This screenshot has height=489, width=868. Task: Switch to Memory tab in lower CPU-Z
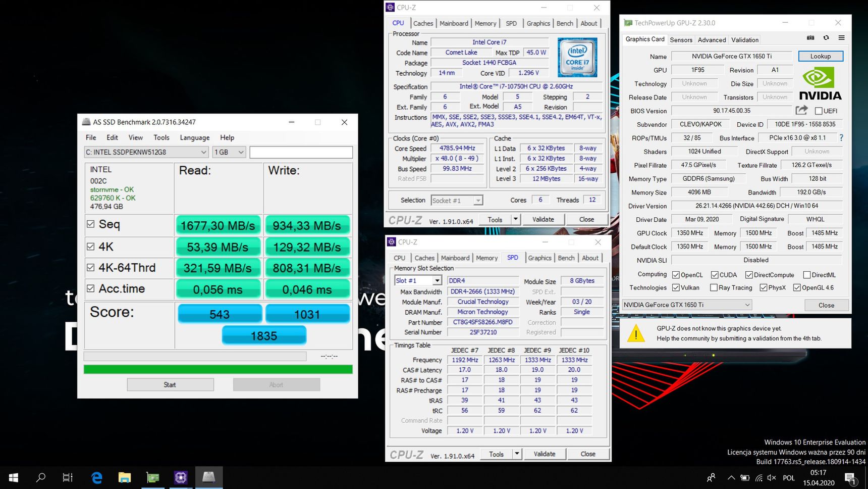(486, 258)
